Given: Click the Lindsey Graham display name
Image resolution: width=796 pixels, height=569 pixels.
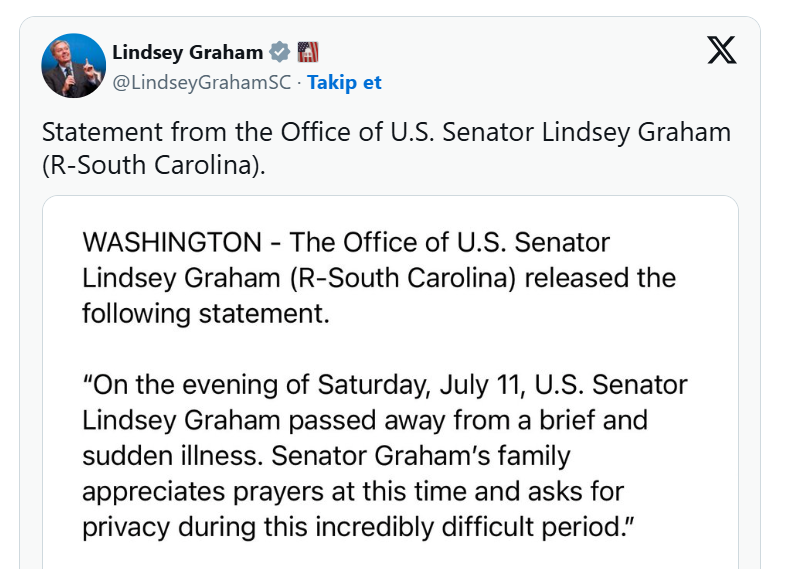Looking at the screenshot, I should point(188,52).
